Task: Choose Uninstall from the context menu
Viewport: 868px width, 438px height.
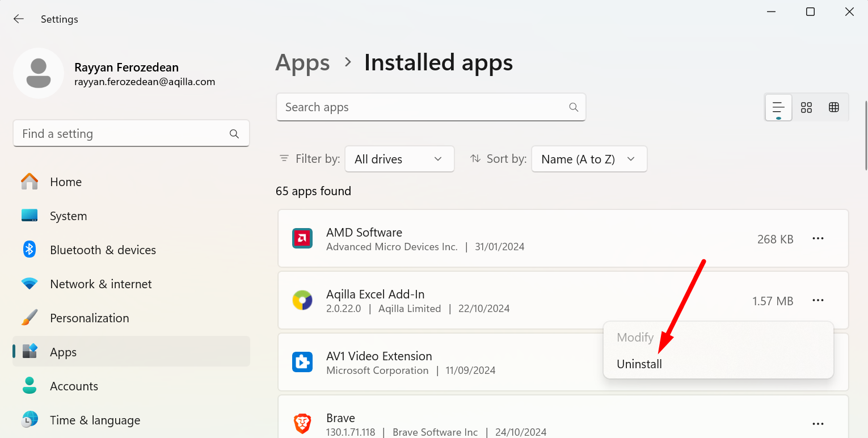Action: (x=639, y=364)
